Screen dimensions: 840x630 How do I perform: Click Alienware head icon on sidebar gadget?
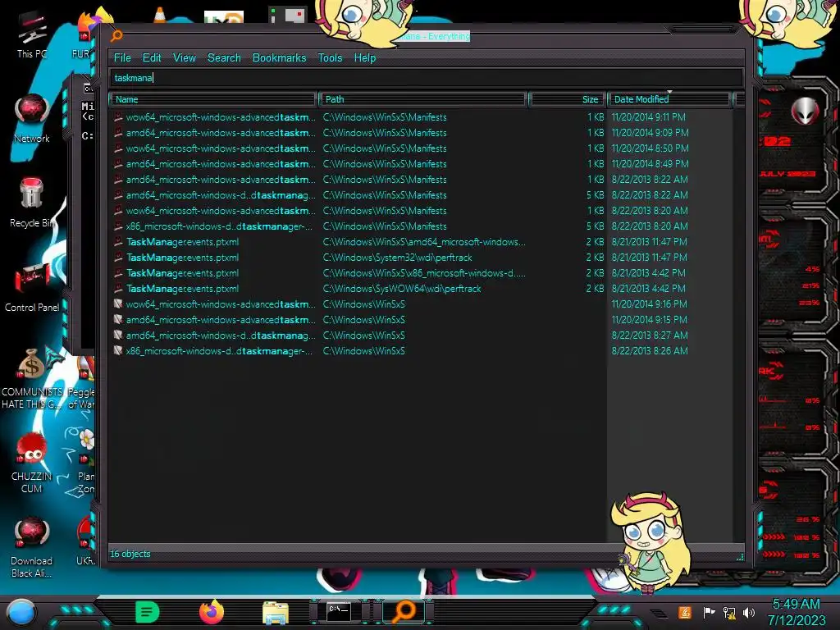click(x=805, y=111)
